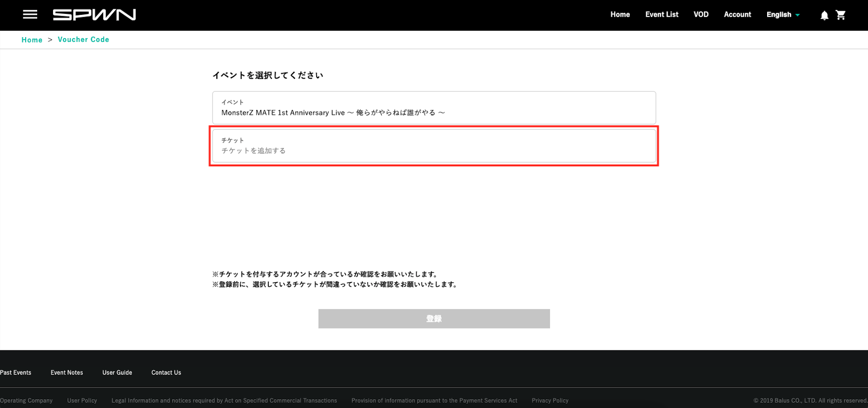Open Payment Services Act provision link

pyautogui.click(x=434, y=401)
